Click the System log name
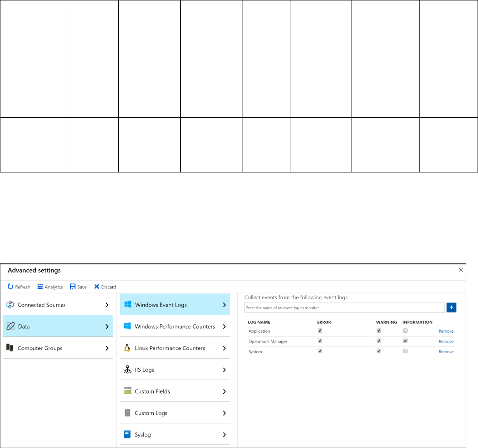 tap(255, 351)
